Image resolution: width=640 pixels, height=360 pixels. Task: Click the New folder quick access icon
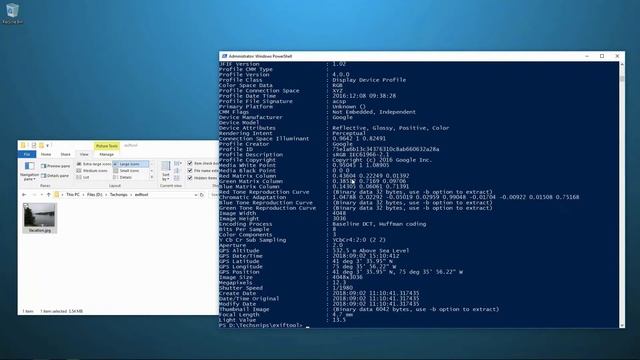click(x=41, y=145)
